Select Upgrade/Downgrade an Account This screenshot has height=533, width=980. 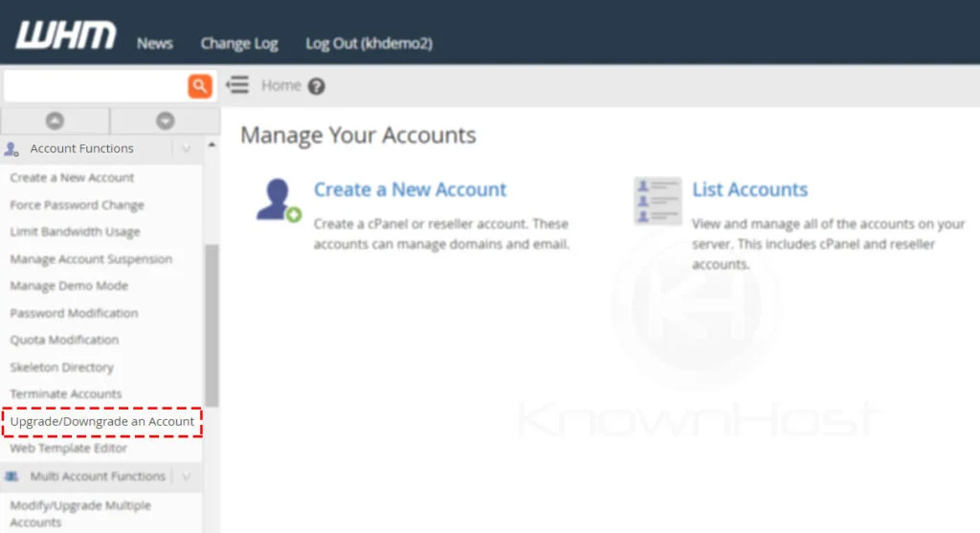pyautogui.click(x=101, y=422)
